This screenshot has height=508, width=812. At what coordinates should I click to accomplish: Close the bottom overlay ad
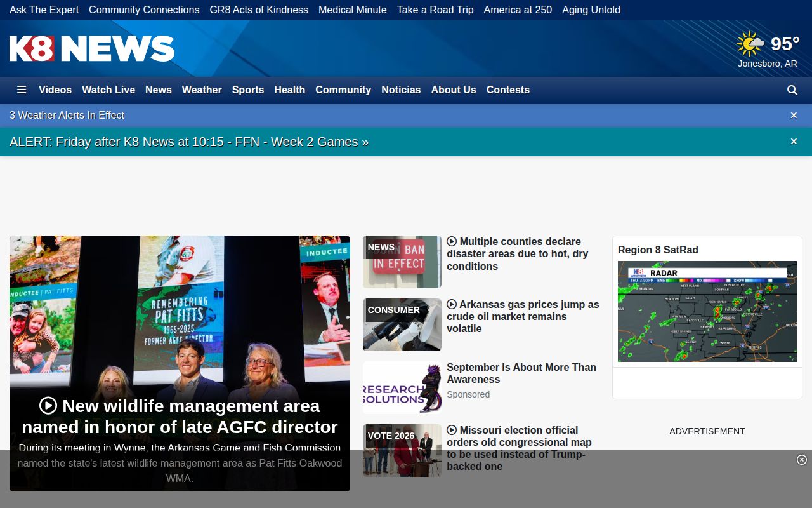pos(802,460)
